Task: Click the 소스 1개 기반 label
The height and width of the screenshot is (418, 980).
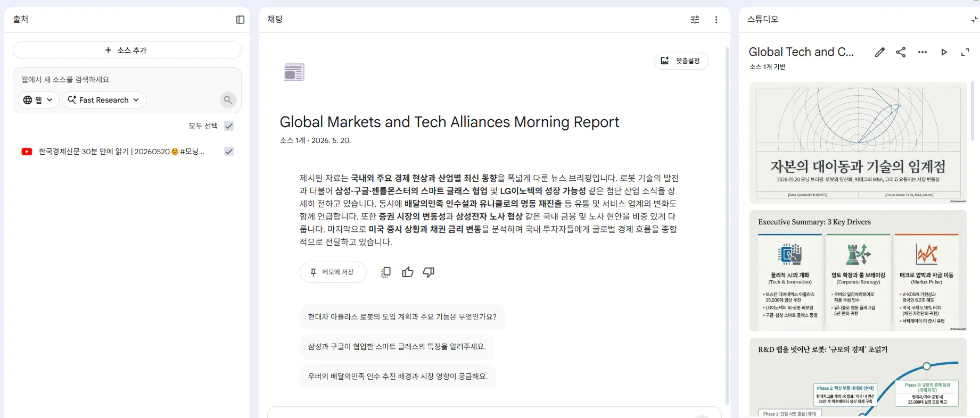Action: tap(767, 67)
